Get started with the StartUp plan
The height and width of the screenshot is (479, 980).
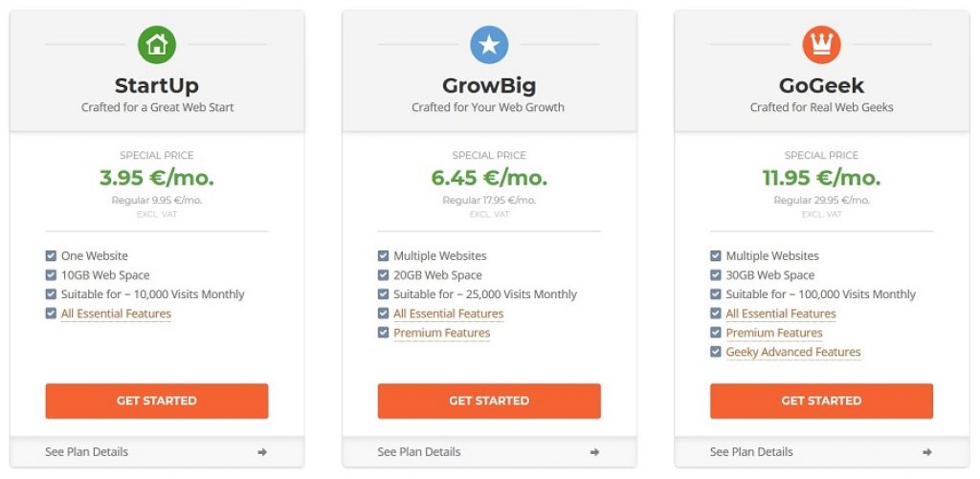157,401
